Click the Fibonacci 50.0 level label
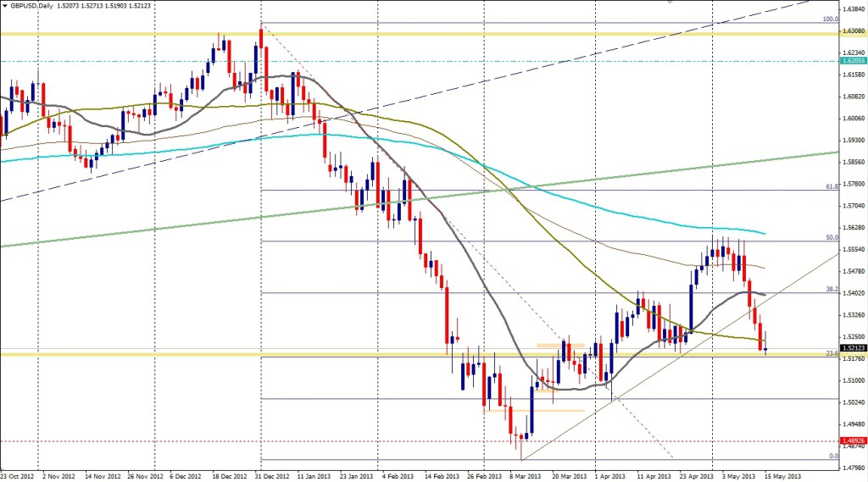The image size is (868, 482). coord(832,238)
